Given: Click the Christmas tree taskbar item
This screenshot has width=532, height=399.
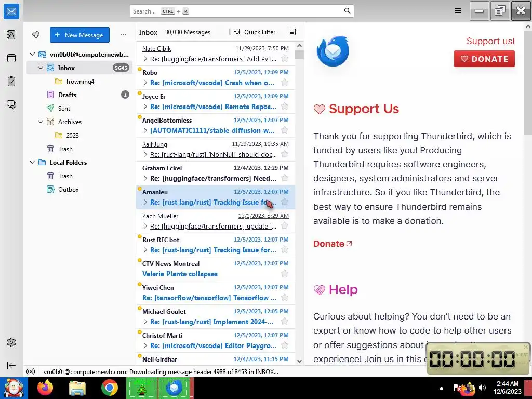Looking at the screenshot, I should pos(142,388).
